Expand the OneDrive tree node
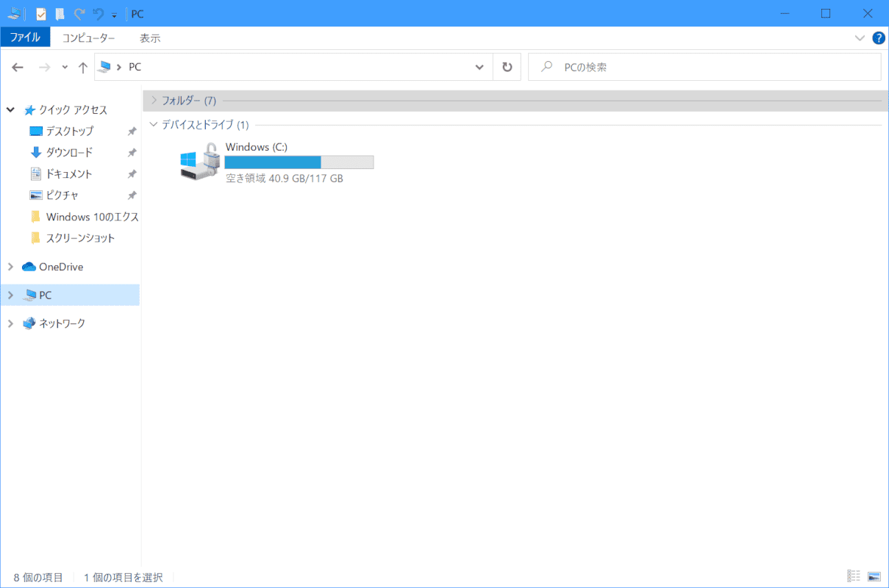 click(10, 267)
